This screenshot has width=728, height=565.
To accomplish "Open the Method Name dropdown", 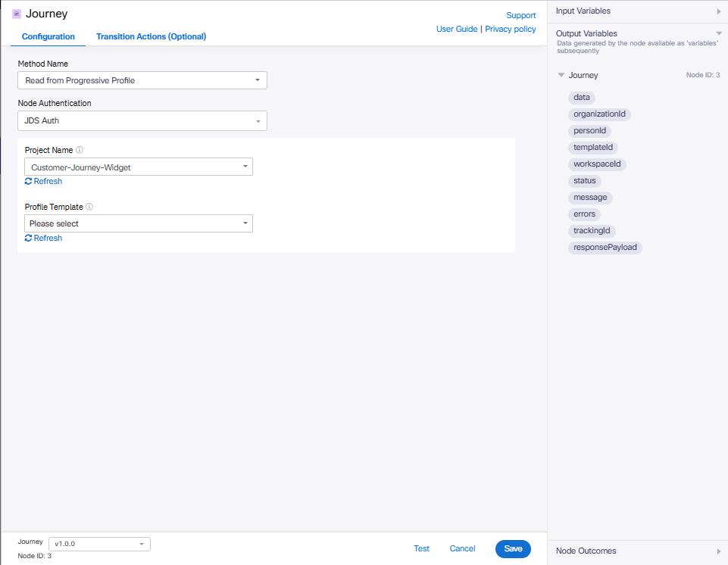I will tap(142, 80).
